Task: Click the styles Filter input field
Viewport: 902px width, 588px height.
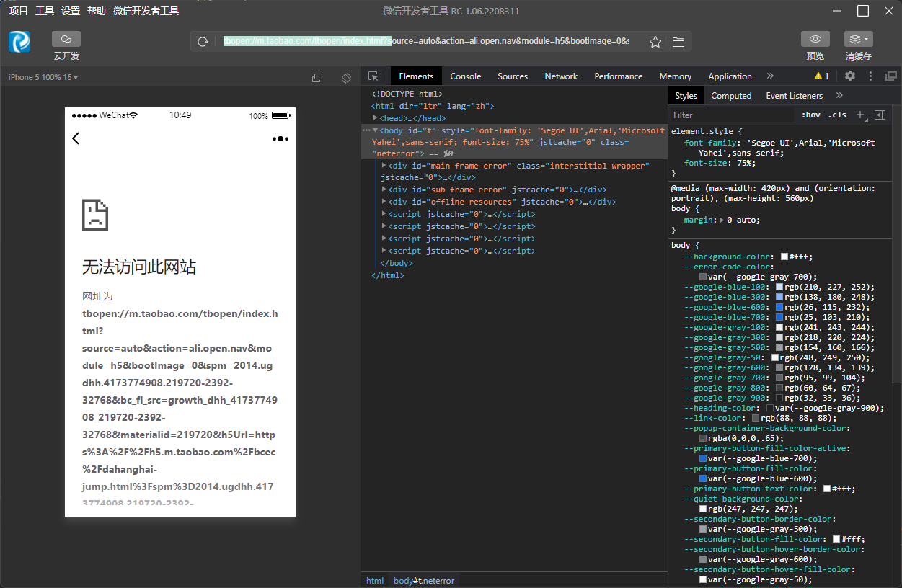Action: pyautogui.click(x=732, y=115)
